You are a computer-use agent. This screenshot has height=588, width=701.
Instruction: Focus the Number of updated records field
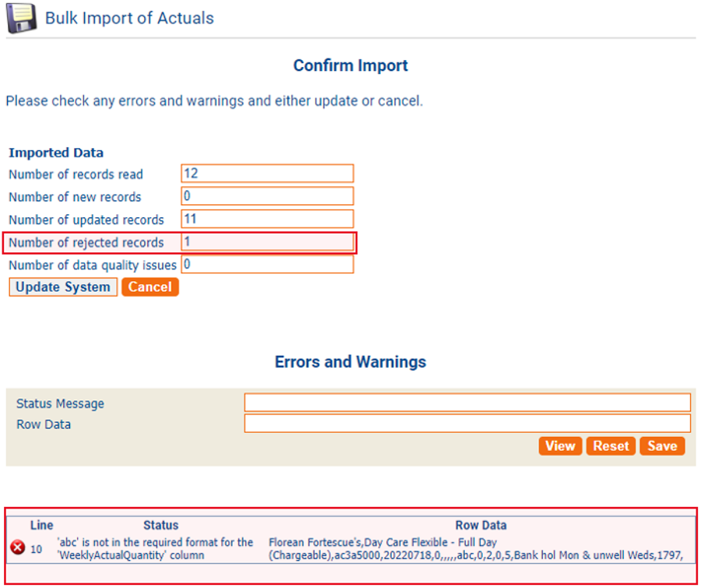pos(267,219)
